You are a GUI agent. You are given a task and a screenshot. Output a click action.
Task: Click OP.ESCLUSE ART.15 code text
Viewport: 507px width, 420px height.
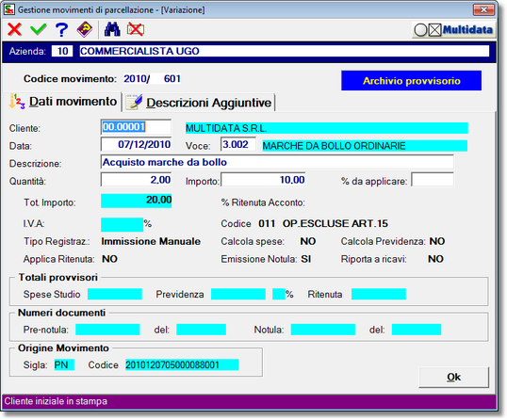pyautogui.click(x=335, y=223)
